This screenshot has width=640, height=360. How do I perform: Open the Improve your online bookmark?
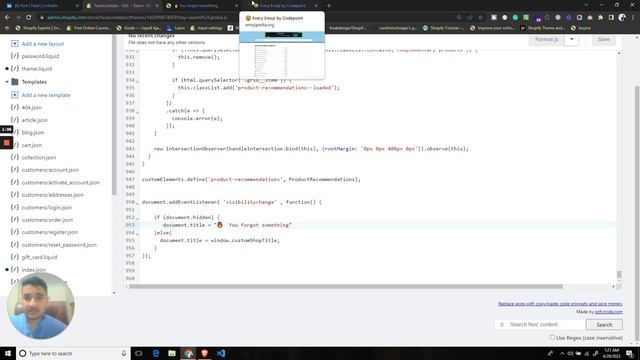[x=492, y=28]
